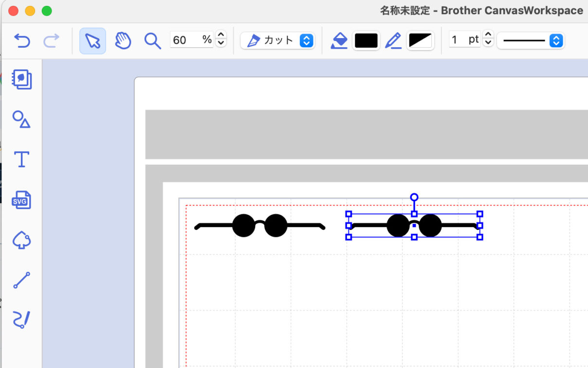Select the freehand curve drawing tool
This screenshot has height=368, width=588.
click(x=21, y=320)
